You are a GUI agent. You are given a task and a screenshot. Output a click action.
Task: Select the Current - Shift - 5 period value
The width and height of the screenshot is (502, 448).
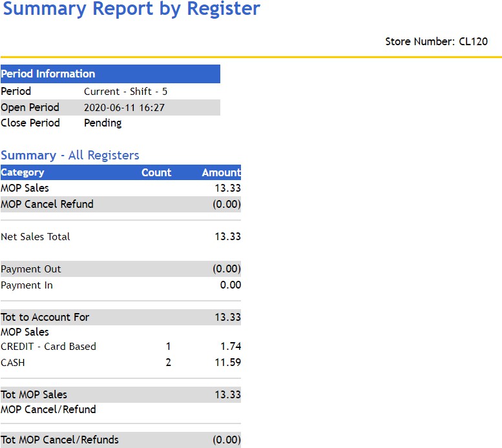125,92
